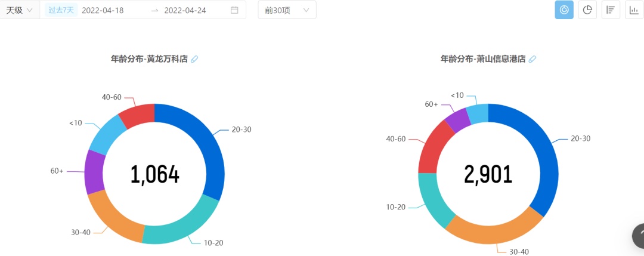Click the purple 60+ segment in 黄龙万科店 chart

pos(94,173)
